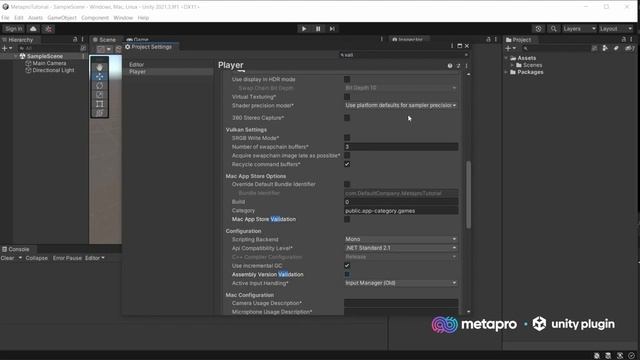Toggle Virtual Texturing checkbox

point(347,97)
